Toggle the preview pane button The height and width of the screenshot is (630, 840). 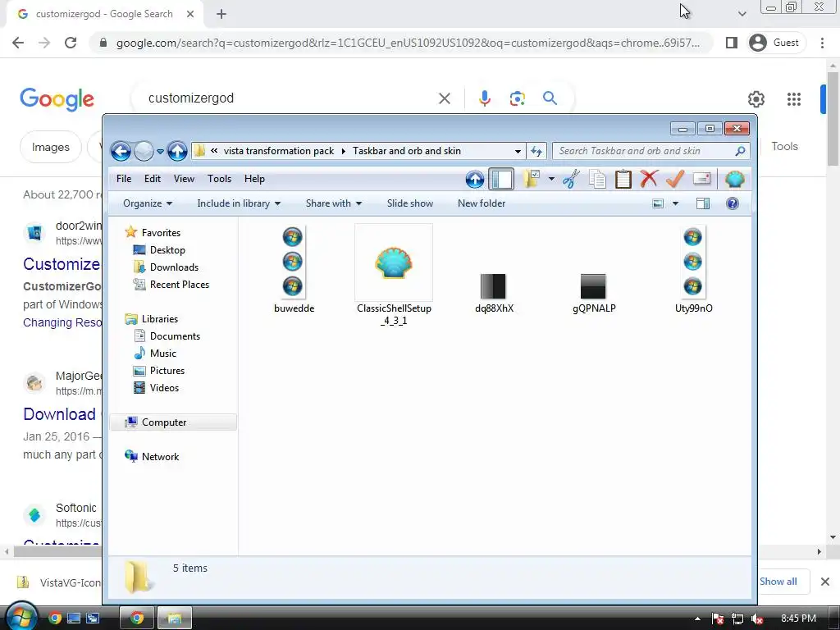(x=703, y=203)
